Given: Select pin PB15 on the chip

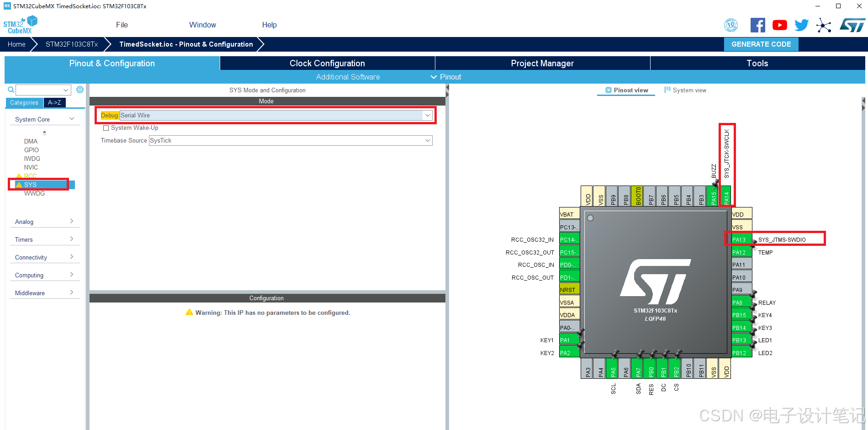Looking at the screenshot, I should pyautogui.click(x=741, y=315).
